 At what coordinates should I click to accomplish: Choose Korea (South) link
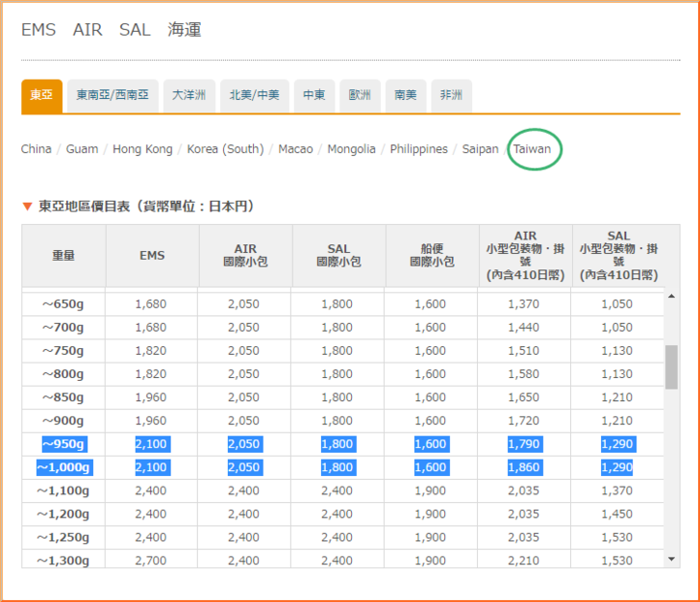tap(225, 149)
